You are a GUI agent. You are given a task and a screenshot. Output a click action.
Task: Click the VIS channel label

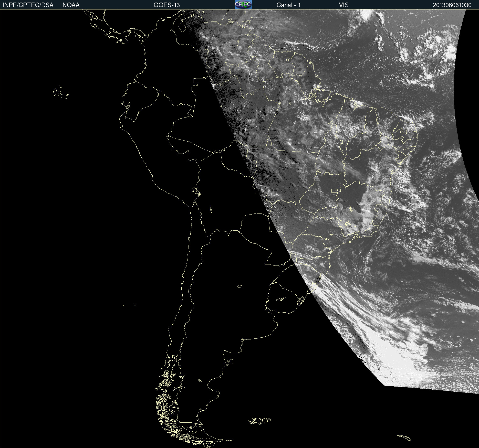(344, 5)
